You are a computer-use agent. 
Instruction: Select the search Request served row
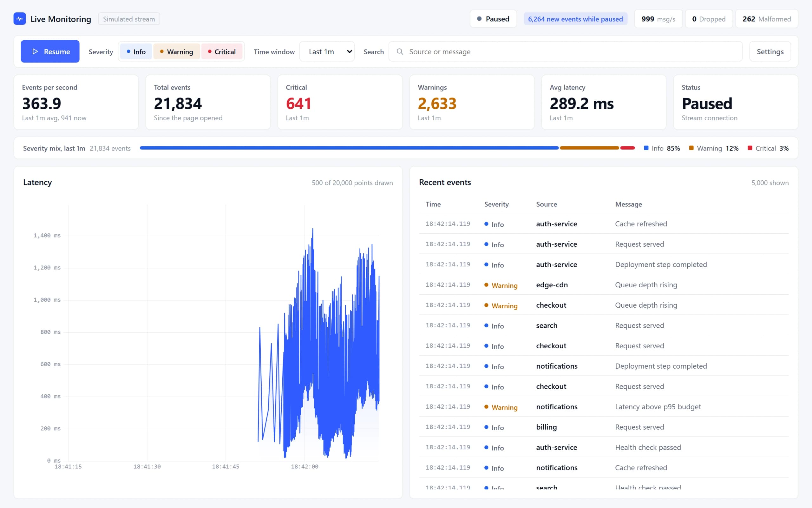tap(604, 325)
